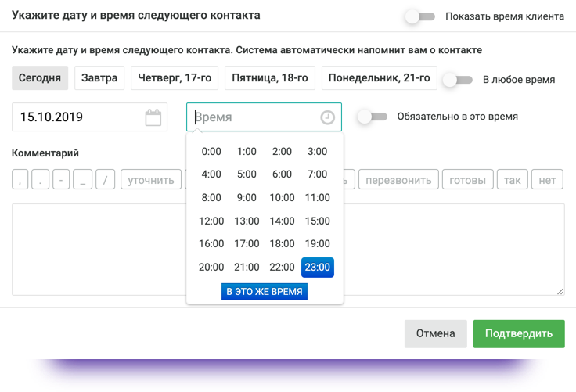Insert the comma quick symbol button
This screenshot has height=392, width=576.
[x=20, y=180]
